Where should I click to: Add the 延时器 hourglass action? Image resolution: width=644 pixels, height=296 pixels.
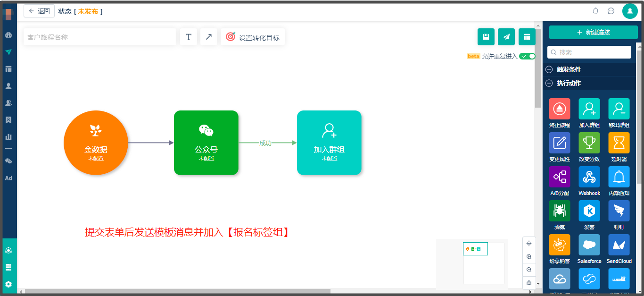coord(619,143)
